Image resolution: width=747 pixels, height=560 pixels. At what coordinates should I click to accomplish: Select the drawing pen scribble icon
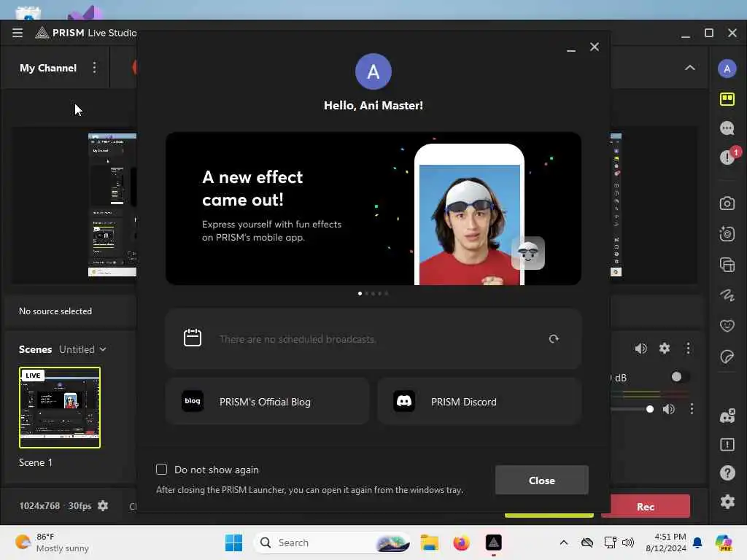click(x=727, y=295)
